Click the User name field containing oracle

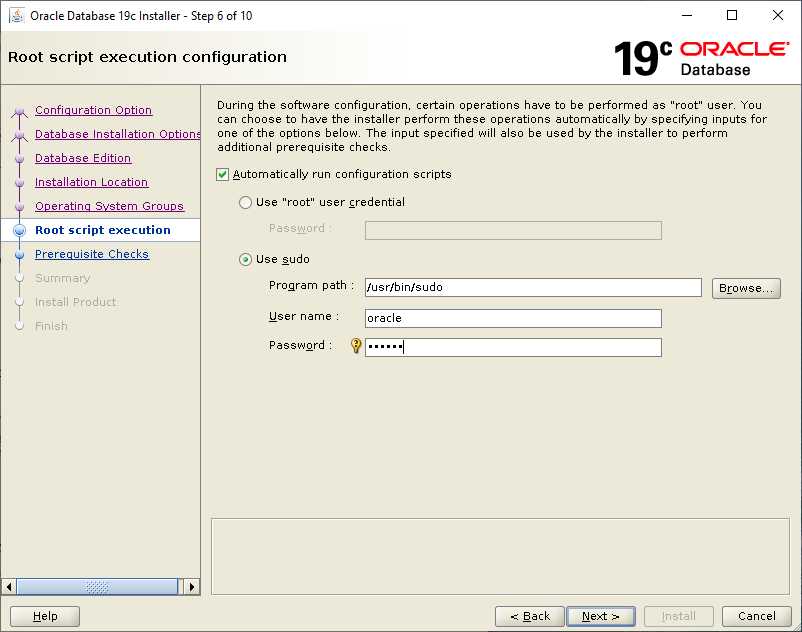pyautogui.click(x=513, y=318)
